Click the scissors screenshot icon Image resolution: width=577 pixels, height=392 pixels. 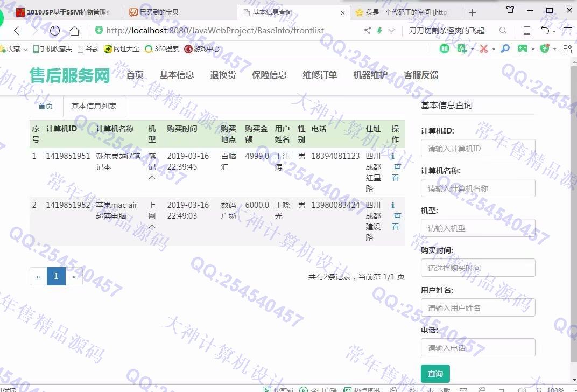[x=483, y=48]
